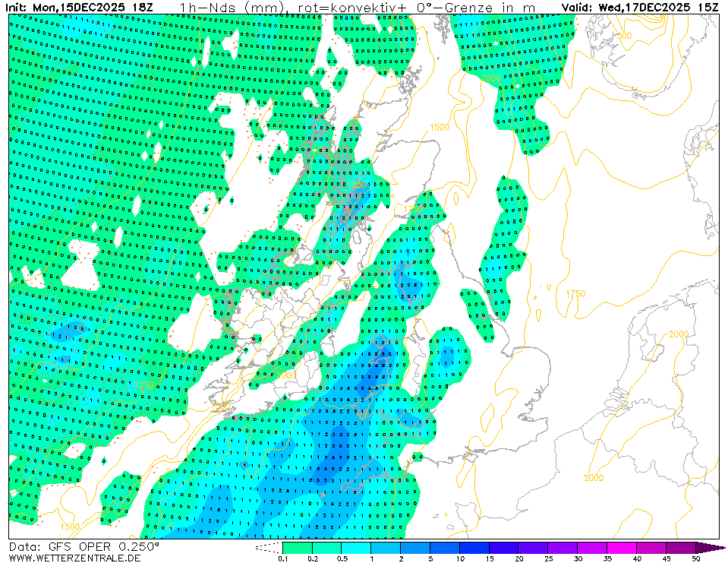Select the green 0.1–0.2 mm legend swatch
The width and height of the screenshot is (728, 563).
(x=297, y=547)
